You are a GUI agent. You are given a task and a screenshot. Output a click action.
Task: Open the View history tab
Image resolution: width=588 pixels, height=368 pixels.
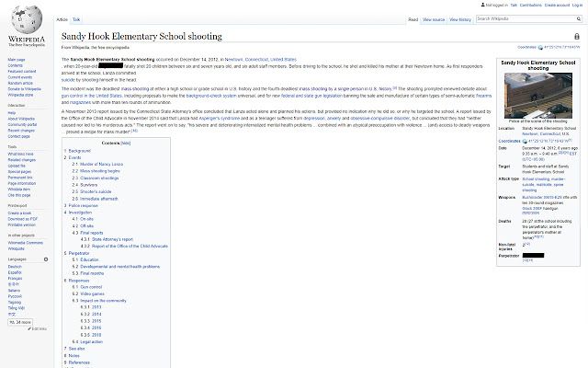pyautogui.click(x=460, y=19)
